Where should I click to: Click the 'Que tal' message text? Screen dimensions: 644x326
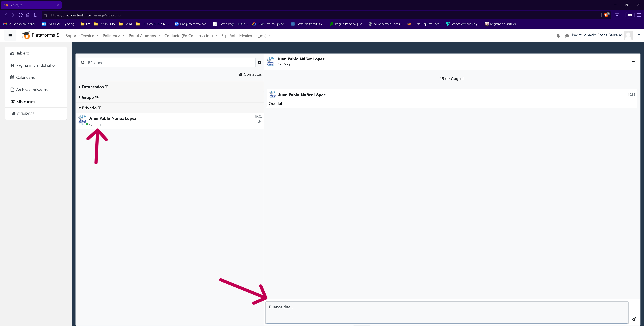275,103
